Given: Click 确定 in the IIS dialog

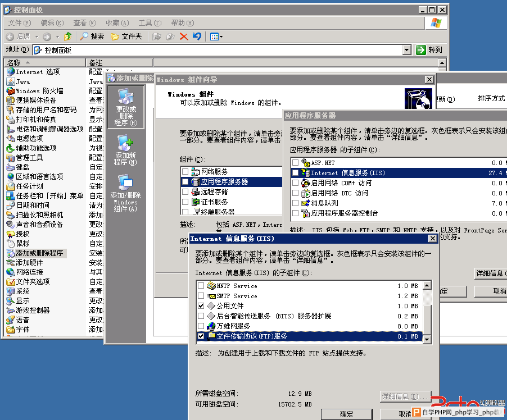Looking at the screenshot, I should point(347,414).
